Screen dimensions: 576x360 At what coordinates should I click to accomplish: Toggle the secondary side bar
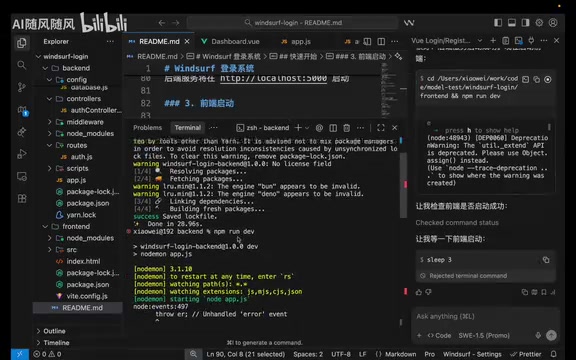click(x=526, y=23)
